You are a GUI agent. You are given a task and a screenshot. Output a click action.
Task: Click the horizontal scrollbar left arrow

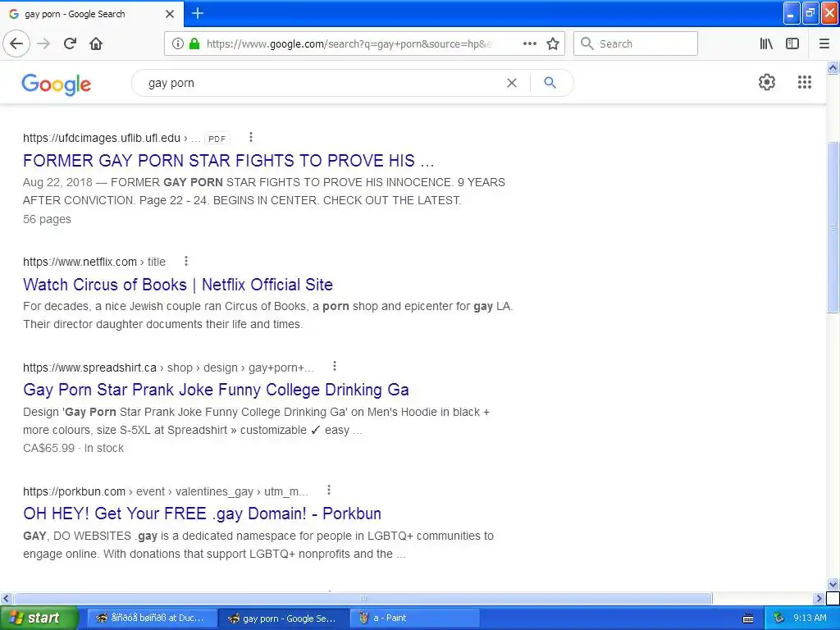pos(6,598)
